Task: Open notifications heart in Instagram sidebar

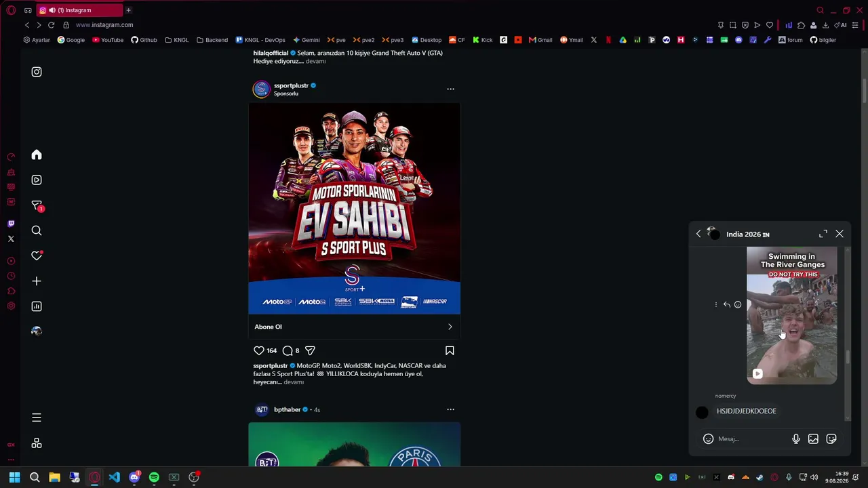Action: 37,256
